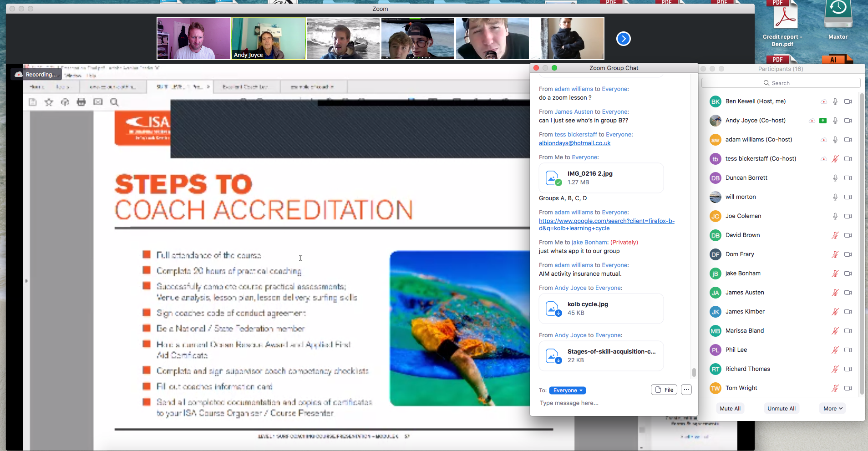
Task: Click the envelope email icon in PDF toolbar
Action: click(98, 102)
